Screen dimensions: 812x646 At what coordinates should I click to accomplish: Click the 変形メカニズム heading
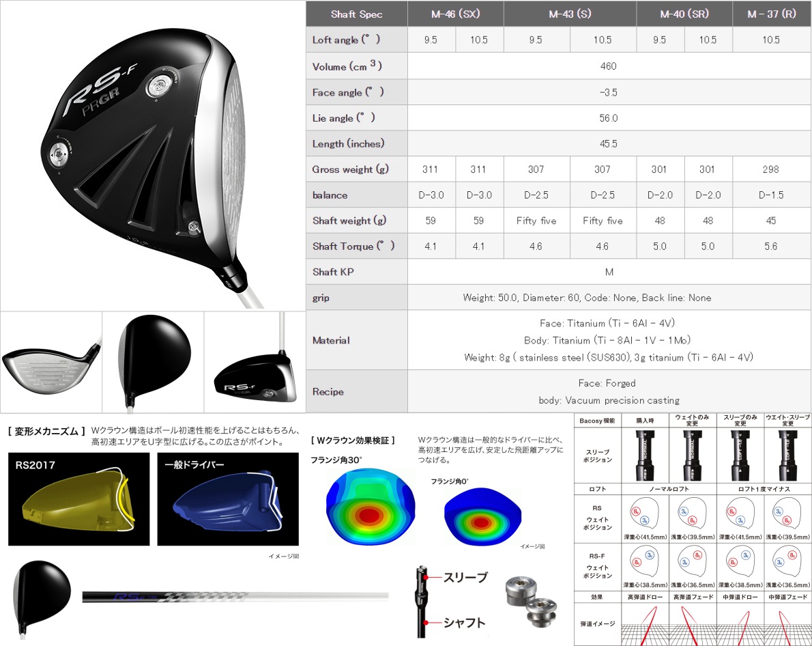pos(47,432)
